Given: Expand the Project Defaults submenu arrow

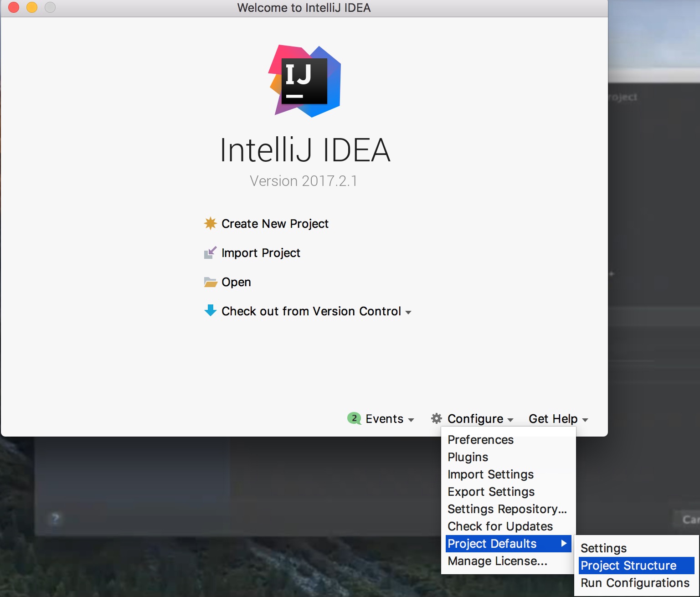Looking at the screenshot, I should [564, 543].
